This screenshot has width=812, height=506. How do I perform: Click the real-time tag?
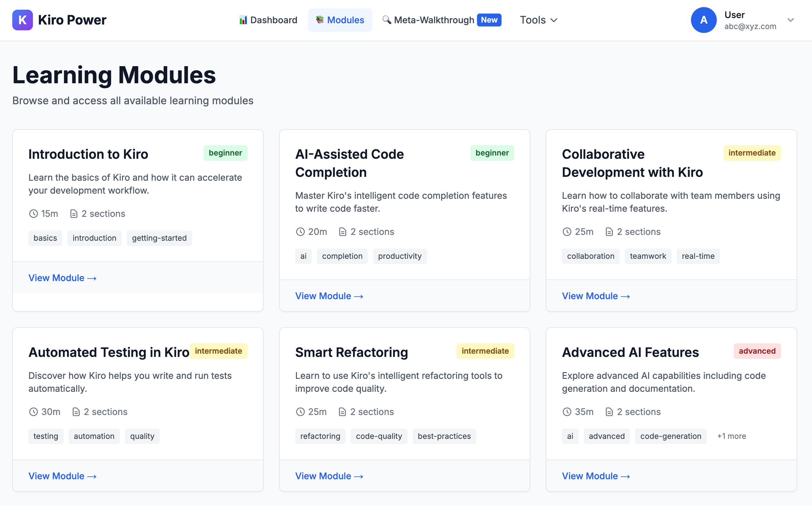pyautogui.click(x=698, y=256)
